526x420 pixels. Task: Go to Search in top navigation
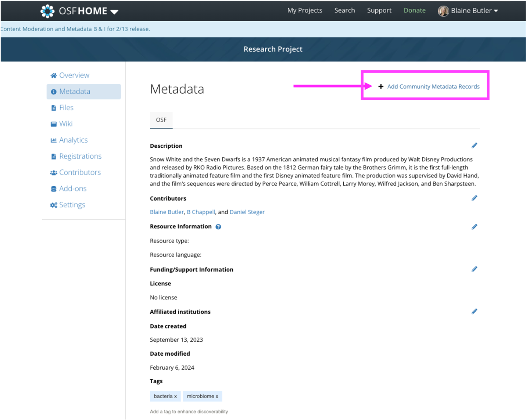(x=344, y=10)
